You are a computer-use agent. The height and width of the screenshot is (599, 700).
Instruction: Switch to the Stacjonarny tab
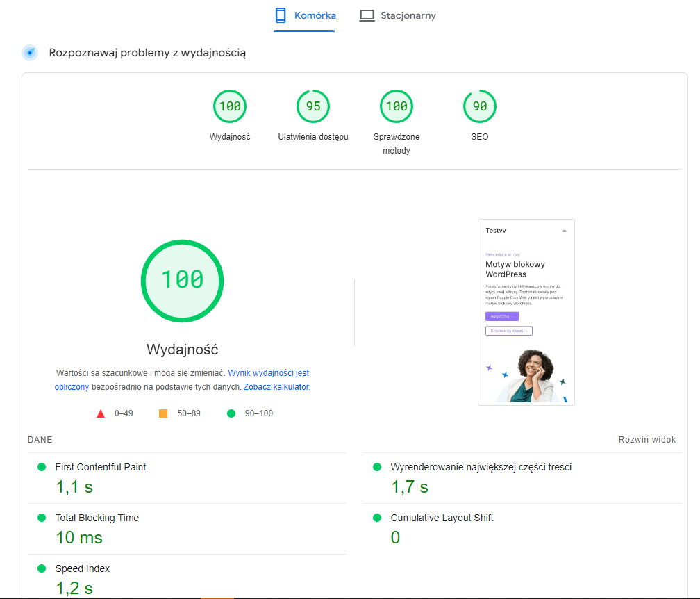(398, 15)
